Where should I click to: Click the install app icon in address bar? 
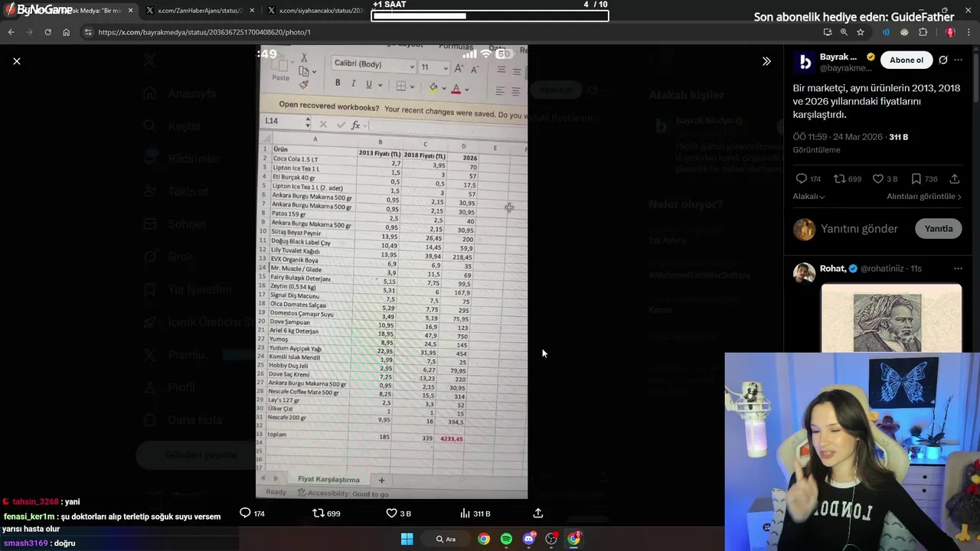(828, 32)
